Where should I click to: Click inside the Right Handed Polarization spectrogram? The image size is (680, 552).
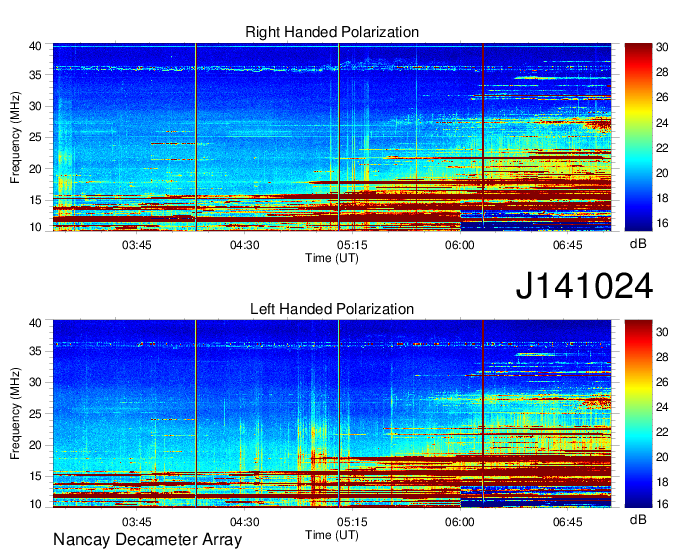[x=332, y=137]
